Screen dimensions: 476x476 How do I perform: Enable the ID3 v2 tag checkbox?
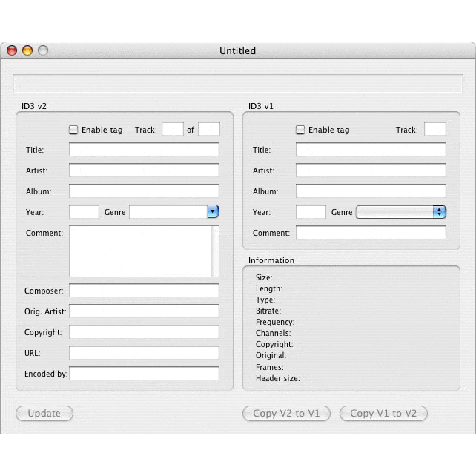pos(73,130)
